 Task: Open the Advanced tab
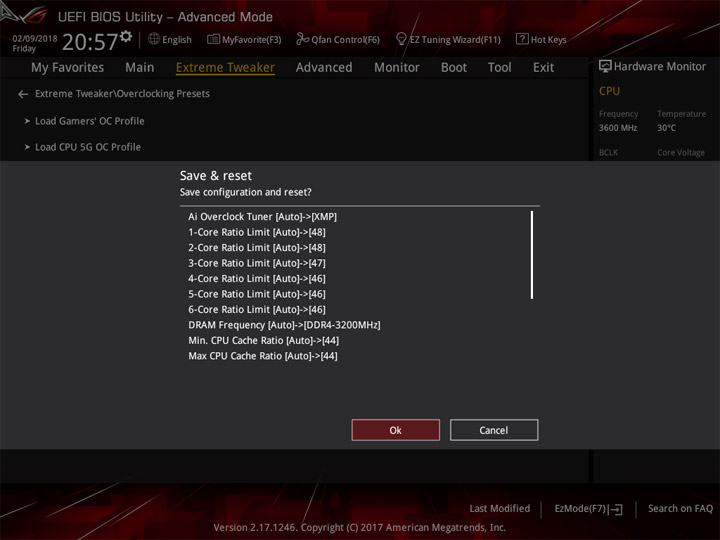(x=324, y=68)
